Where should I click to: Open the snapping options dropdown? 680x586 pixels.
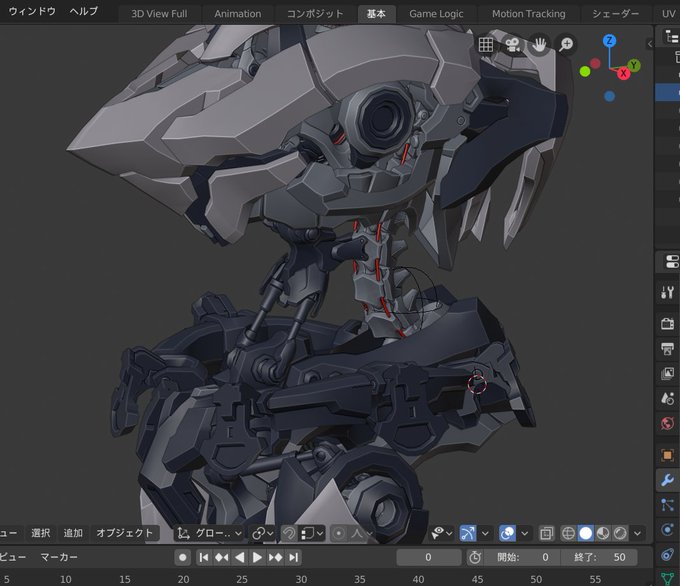click(x=312, y=533)
